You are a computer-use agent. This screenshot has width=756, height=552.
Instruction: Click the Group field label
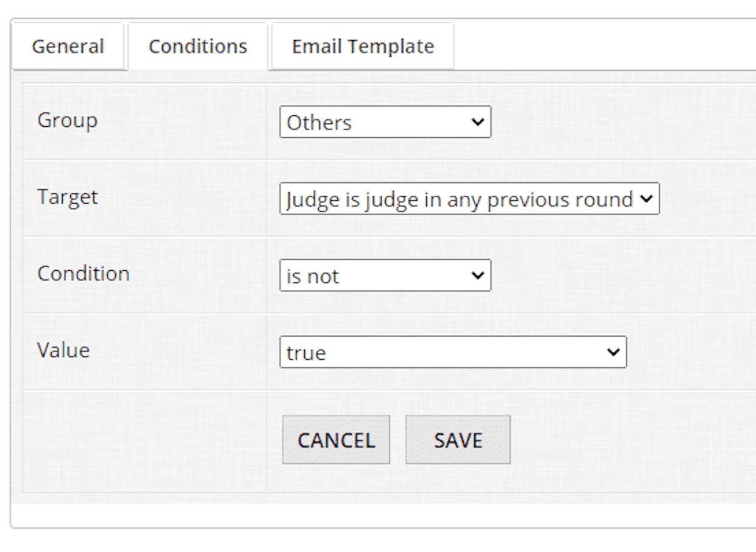67,120
